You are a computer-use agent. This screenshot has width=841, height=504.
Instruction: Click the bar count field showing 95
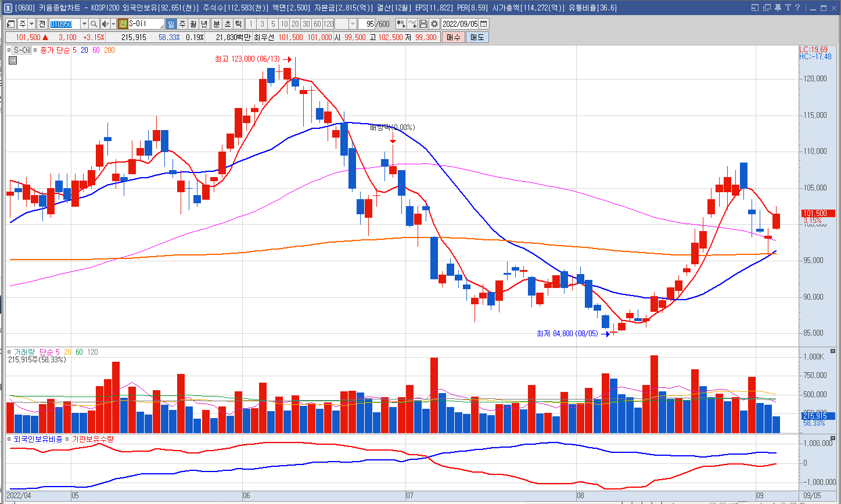[x=367, y=24]
